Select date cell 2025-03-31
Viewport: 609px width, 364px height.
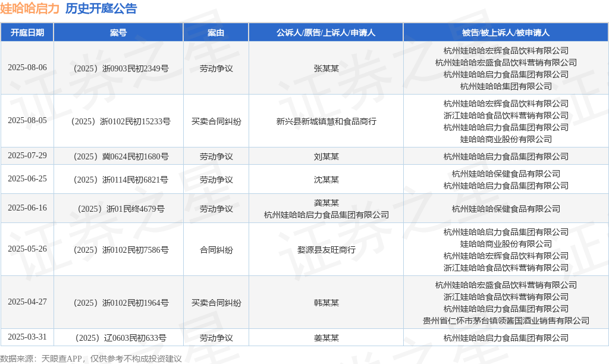27,337
